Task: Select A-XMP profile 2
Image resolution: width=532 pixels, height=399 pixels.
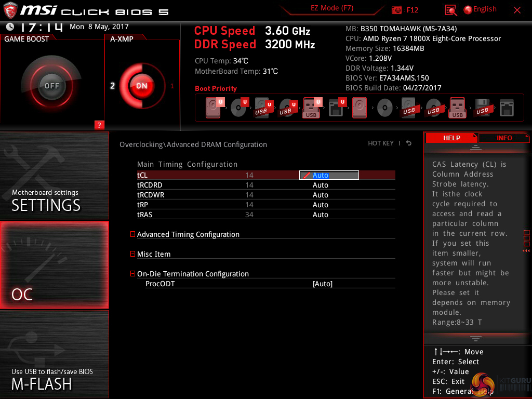Action: [x=112, y=86]
